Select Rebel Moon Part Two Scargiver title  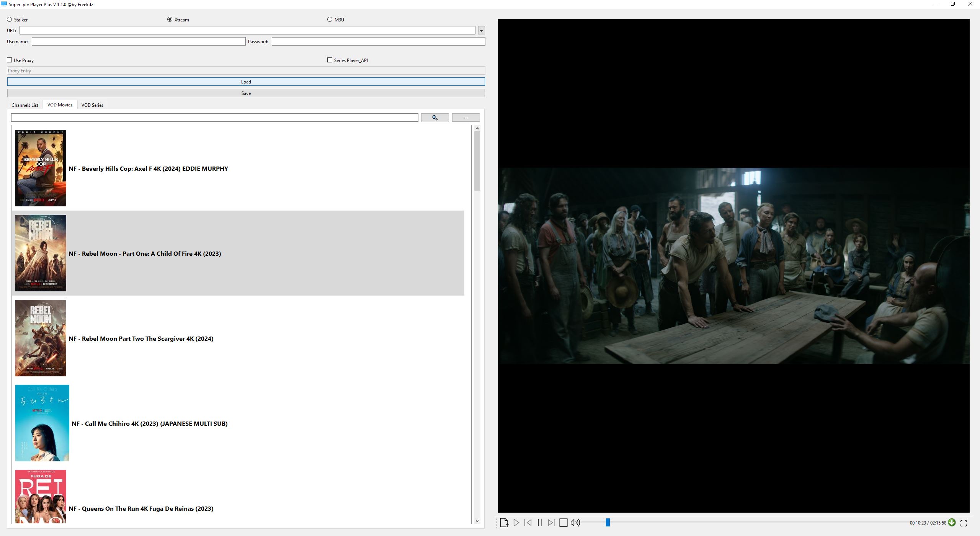141,338
